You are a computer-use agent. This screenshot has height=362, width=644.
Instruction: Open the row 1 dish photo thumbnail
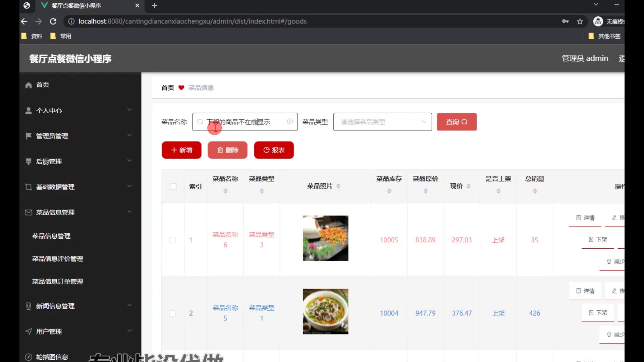[x=325, y=238]
